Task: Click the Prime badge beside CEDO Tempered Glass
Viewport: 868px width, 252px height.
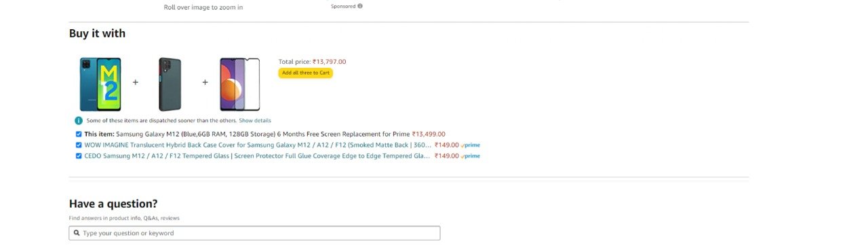Action: coord(471,156)
